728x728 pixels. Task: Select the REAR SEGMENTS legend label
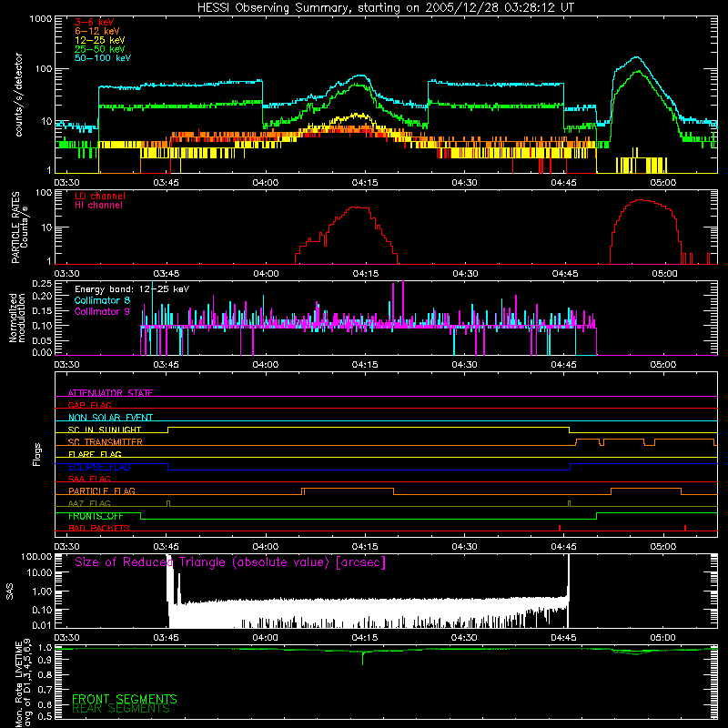121,709
